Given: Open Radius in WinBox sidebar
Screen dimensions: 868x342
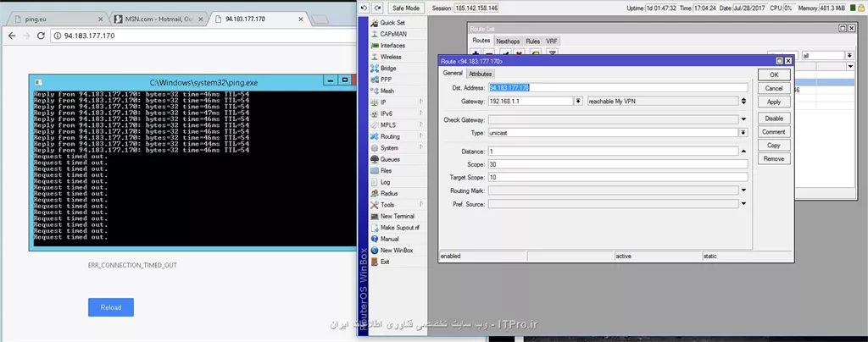Looking at the screenshot, I should [x=388, y=193].
